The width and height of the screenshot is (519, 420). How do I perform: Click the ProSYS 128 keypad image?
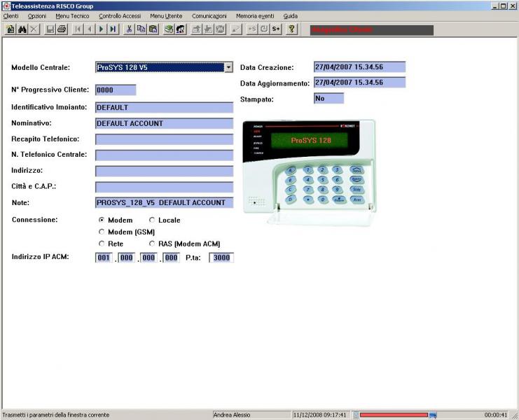tap(309, 172)
